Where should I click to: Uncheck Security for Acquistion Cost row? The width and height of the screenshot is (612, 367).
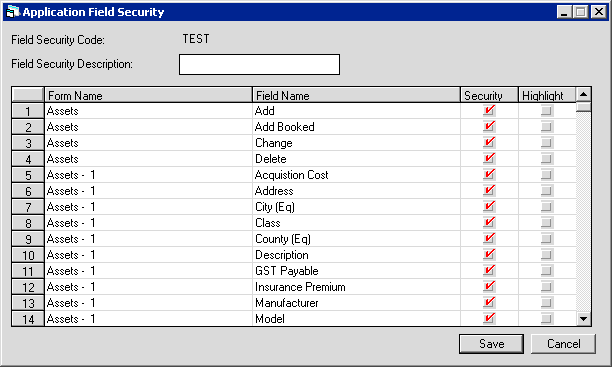pos(489,175)
